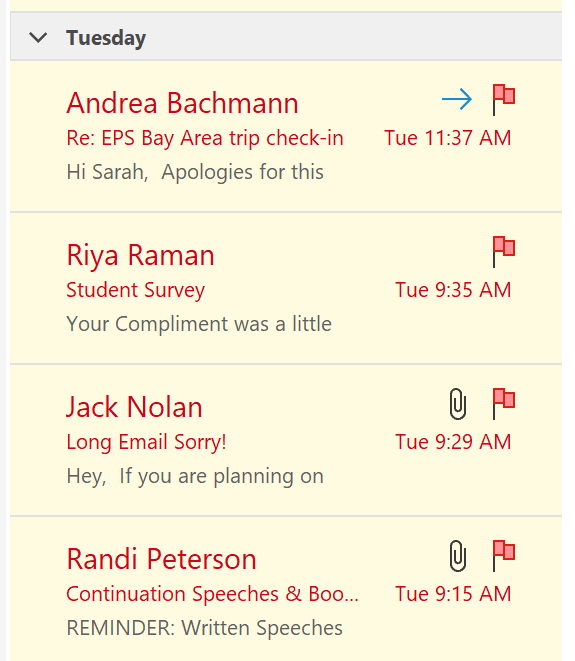Toggle the flag on Andrea Bachmann's email

coord(504,100)
